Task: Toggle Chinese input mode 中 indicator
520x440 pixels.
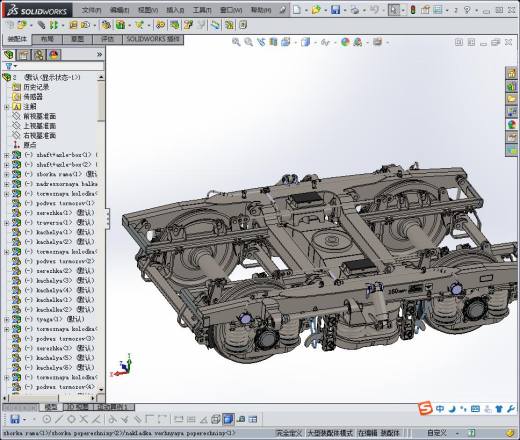Action: tap(440, 409)
